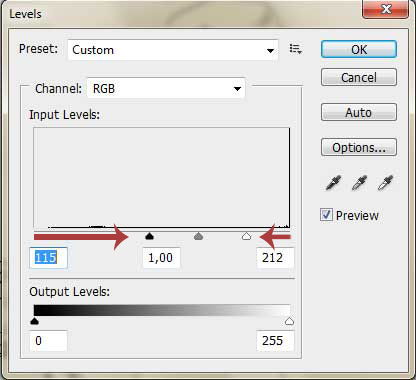Open the preset options menu icon
Screen dimensions: 416x380
(295, 49)
